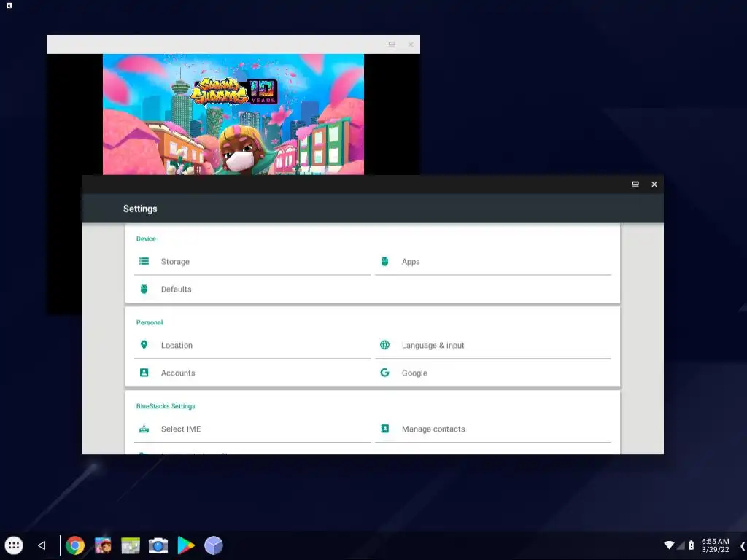The image size is (747, 560).
Task: Click the Defaults android icon
Action: pyautogui.click(x=144, y=289)
